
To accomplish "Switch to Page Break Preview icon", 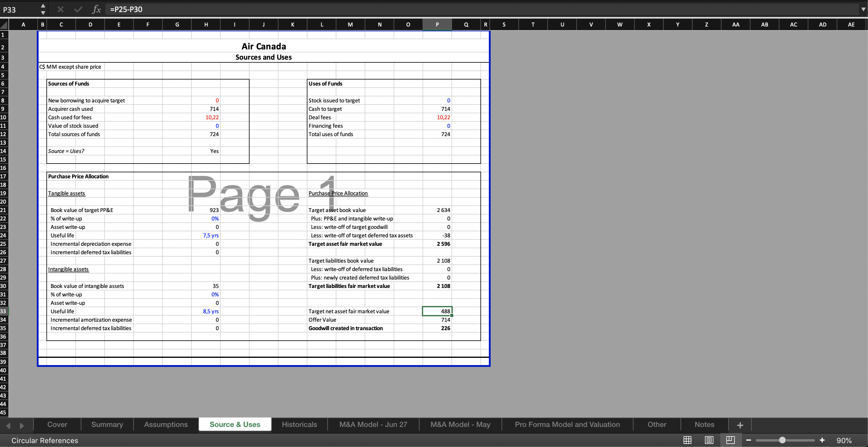I will click(x=731, y=440).
